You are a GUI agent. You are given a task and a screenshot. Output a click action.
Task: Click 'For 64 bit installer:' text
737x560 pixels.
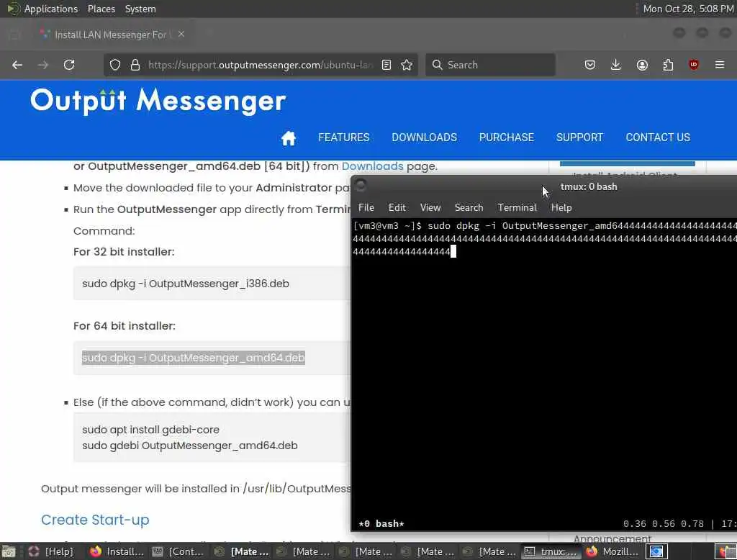coord(124,326)
